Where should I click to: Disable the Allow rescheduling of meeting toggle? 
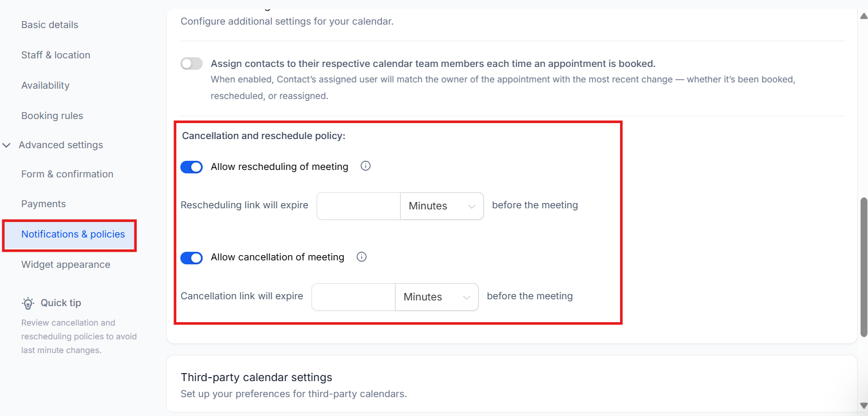point(191,167)
